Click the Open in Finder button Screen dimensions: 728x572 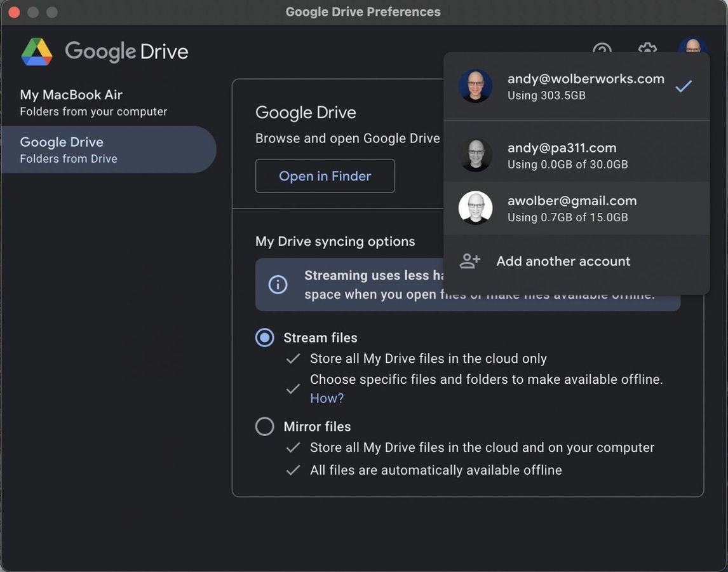(x=325, y=175)
